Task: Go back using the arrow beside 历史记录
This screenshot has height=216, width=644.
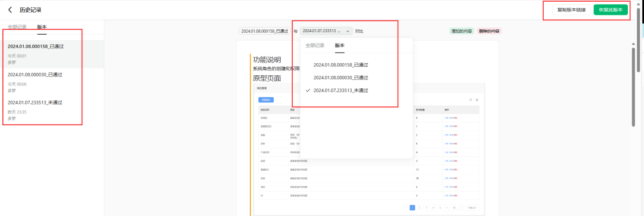Action: click(10, 10)
